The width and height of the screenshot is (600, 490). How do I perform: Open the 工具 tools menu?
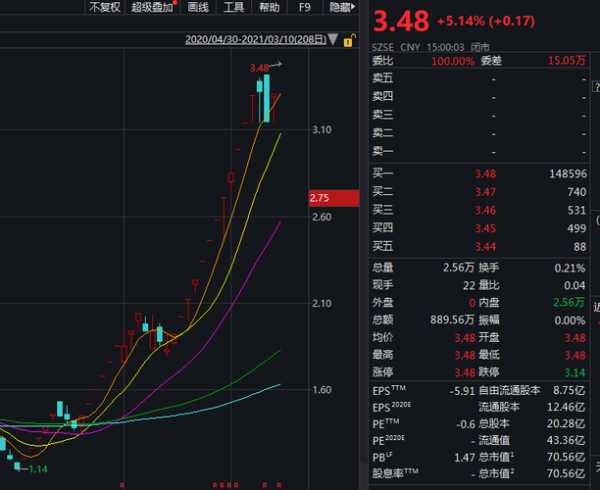[x=233, y=7]
